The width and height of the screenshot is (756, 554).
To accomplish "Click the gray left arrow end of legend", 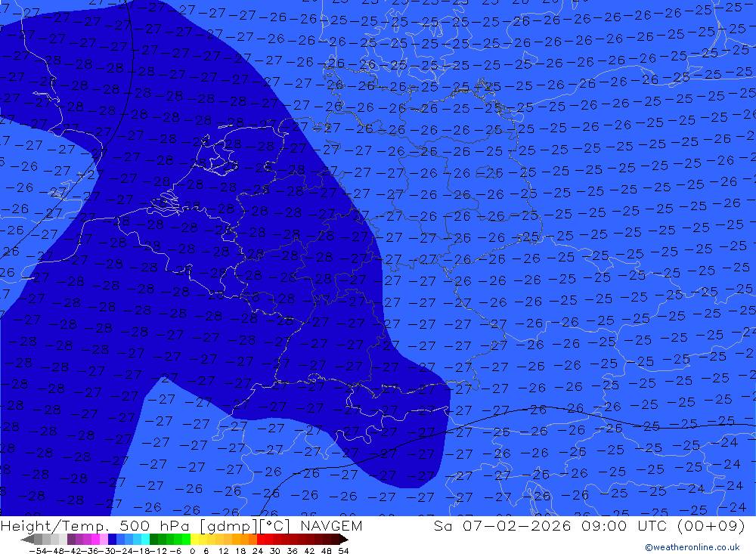I will pyautogui.click(x=27, y=539).
